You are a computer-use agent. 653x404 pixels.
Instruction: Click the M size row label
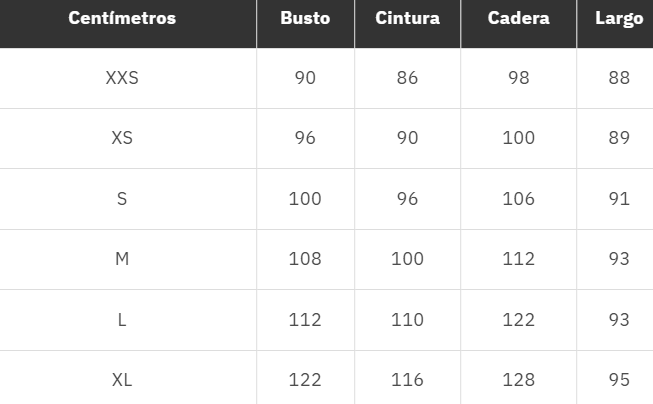click(x=122, y=259)
